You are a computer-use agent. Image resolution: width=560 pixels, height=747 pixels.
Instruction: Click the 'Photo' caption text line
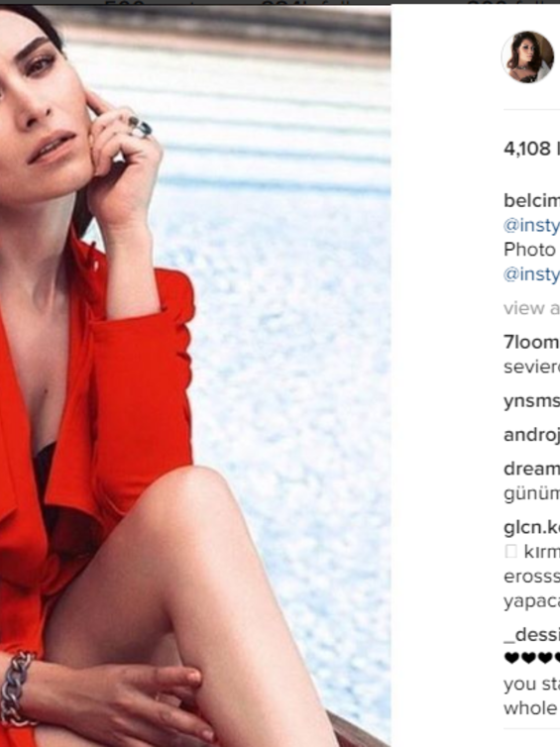point(529,250)
